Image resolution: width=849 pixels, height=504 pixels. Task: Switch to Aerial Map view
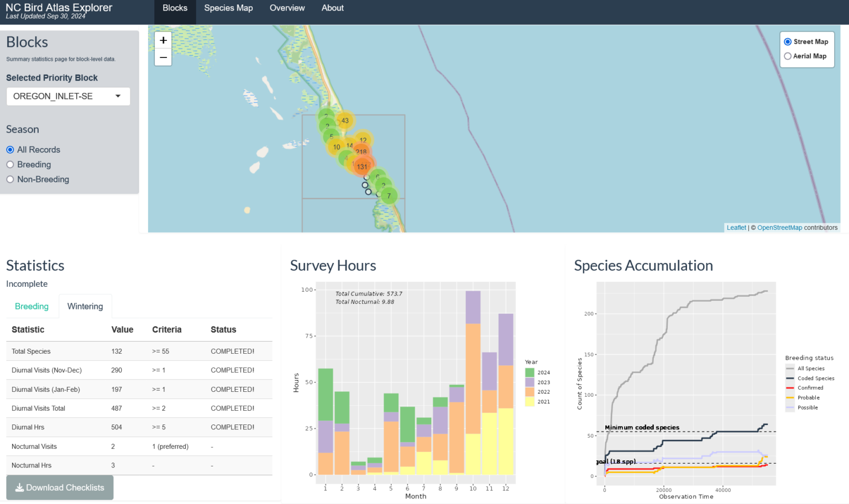point(788,56)
